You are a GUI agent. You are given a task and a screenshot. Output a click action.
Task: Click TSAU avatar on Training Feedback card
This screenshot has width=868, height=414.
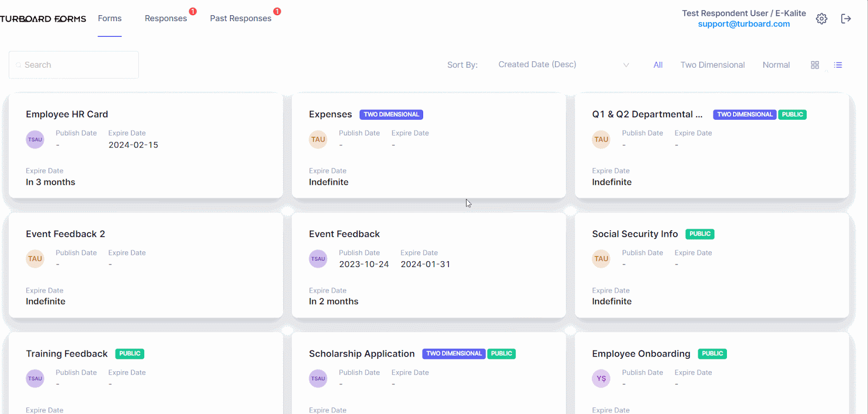(35, 379)
